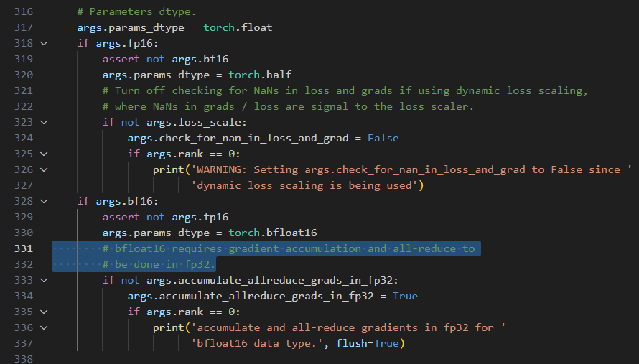This screenshot has height=364, width=639.
Task: Fold the block at line 335
Action: [x=45, y=312]
